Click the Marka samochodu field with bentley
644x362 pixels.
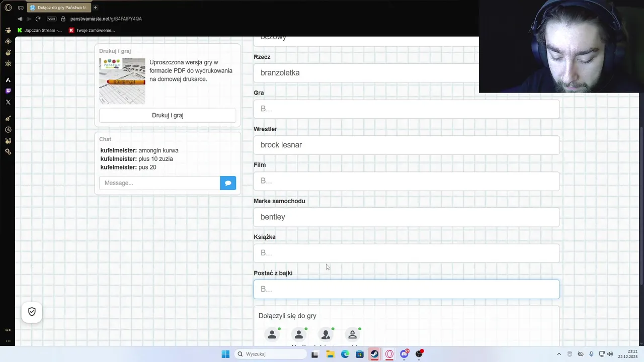(407, 217)
